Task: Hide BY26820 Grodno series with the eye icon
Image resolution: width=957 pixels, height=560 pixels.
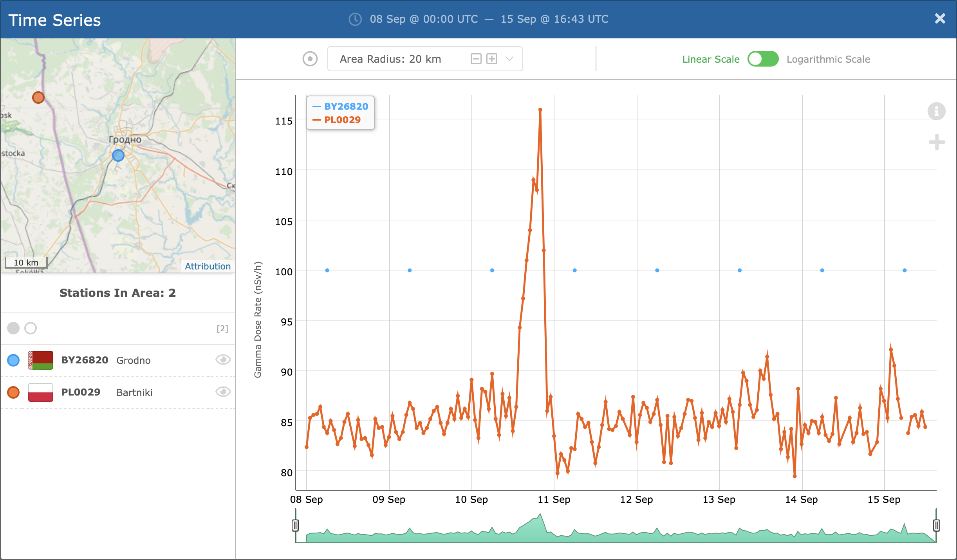Action: (x=223, y=359)
